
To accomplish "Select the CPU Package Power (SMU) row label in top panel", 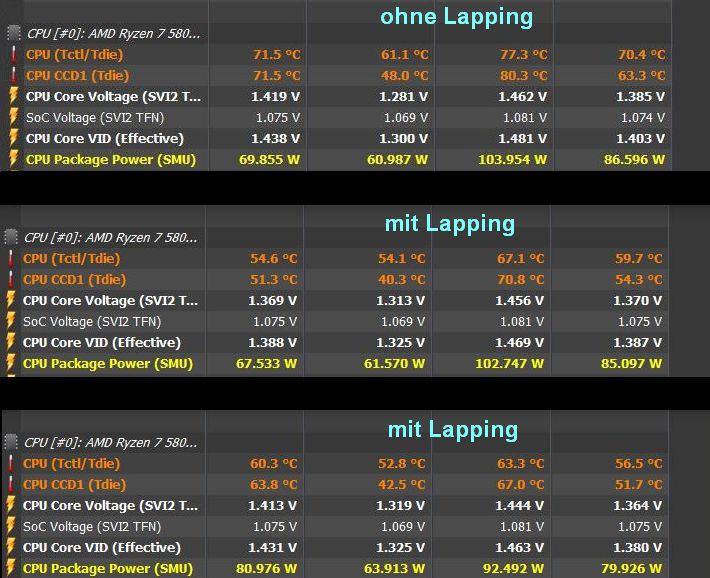I will pos(110,159).
